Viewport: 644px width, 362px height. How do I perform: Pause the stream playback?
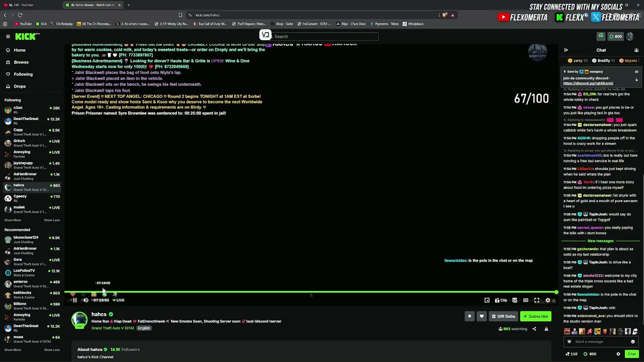pyautogui.click(x=74, y=300)
